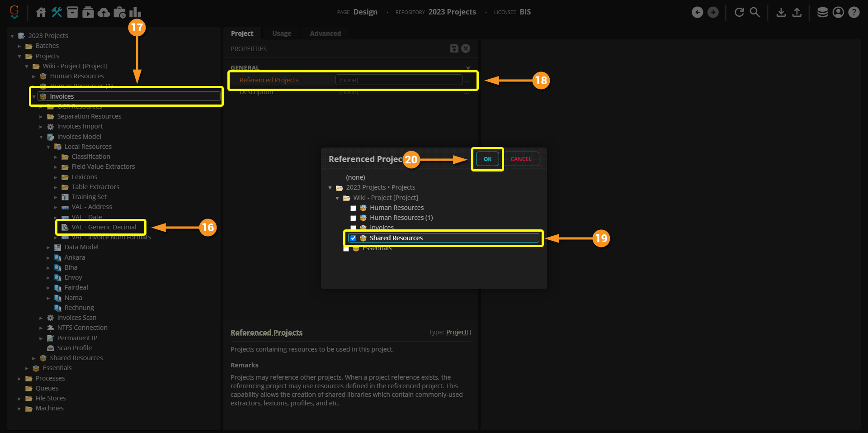Viewport: 868px width, 433px height.
Task: Collapse the Invoices Model tree node
Action: tap(41, 137)
